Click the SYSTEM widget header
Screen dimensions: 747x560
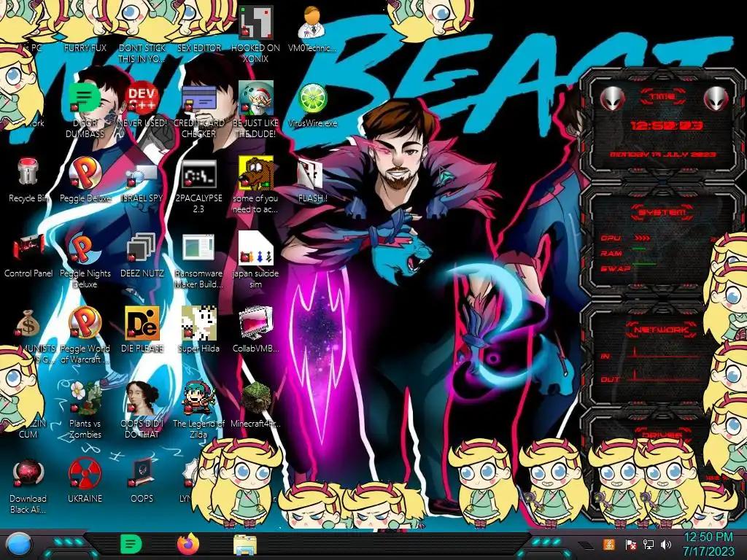pos(662,212)
